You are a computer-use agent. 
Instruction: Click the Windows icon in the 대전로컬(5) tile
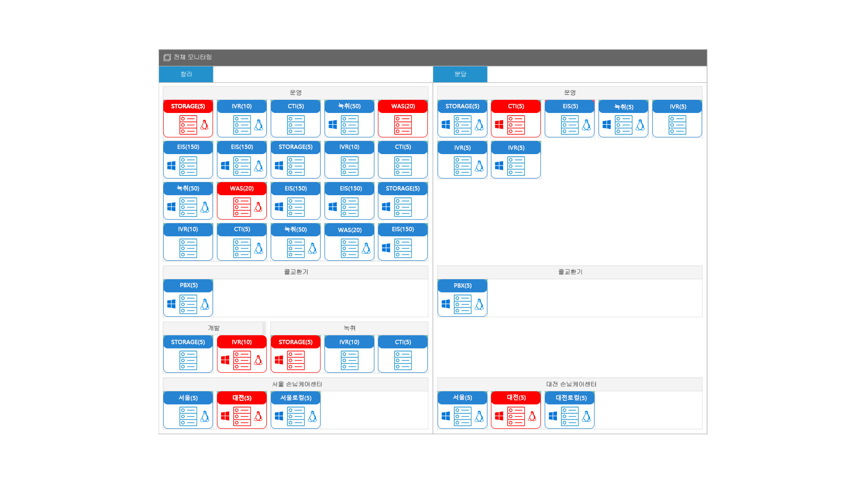click(x=553, y=416)
